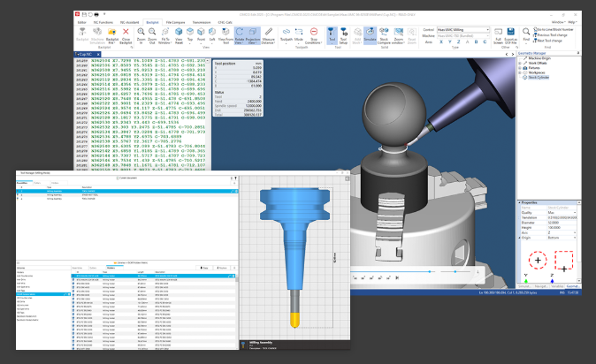Click the Backplot file icon

click(111, 33)
